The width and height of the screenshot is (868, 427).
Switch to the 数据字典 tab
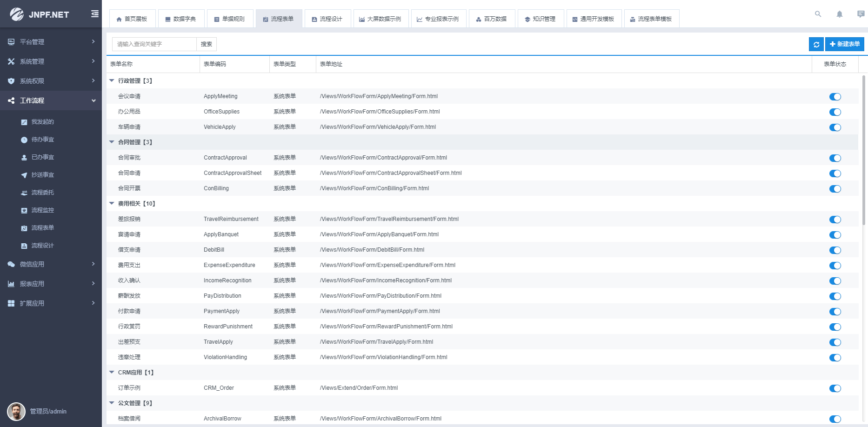(x=180, y=19)
